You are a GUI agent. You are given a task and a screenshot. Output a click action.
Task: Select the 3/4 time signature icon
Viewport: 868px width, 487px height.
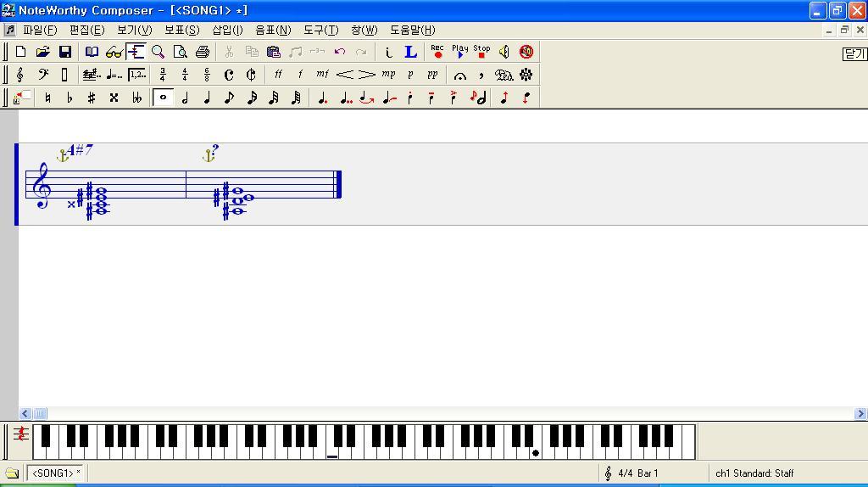(x=163, y=75)
